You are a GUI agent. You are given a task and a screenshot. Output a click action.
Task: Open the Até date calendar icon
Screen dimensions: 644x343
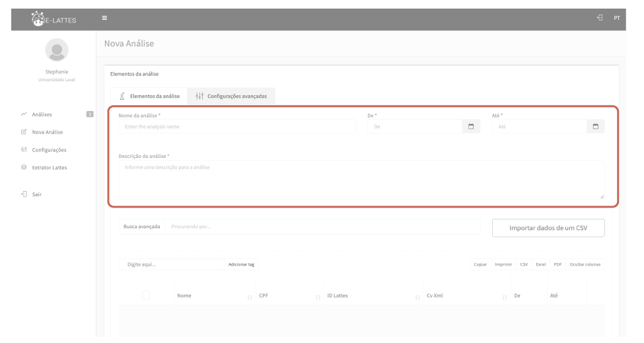[595, 126]
